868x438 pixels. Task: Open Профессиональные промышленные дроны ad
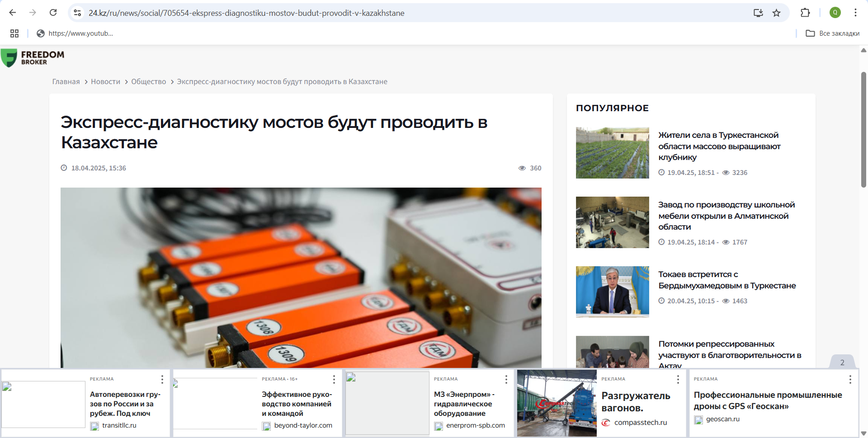pos(768,400)
